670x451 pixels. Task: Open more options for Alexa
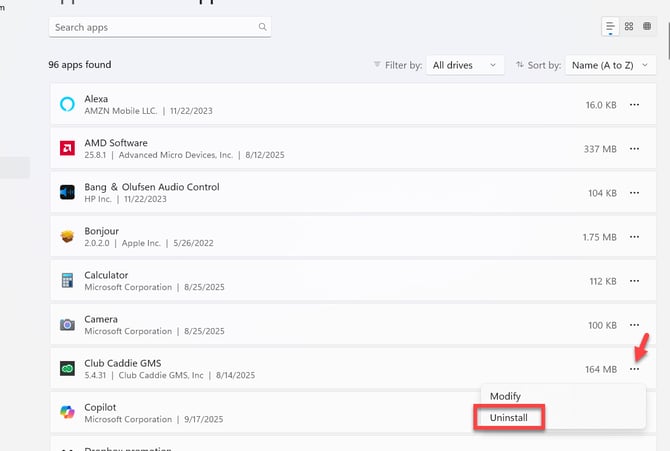click(x=634, y=104)
